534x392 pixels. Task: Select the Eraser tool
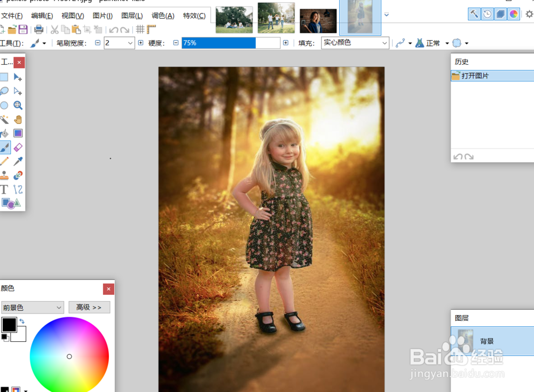18,147
